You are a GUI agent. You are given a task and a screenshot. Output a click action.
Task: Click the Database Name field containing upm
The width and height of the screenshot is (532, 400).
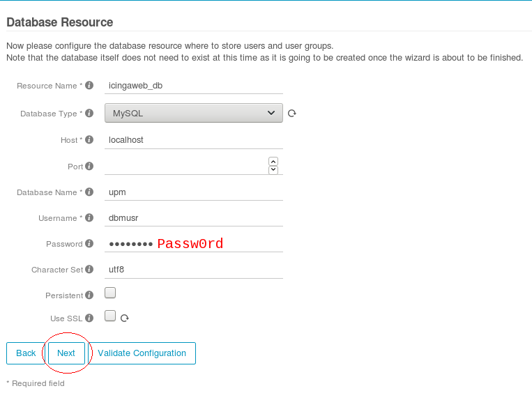[x=194, y=192]
